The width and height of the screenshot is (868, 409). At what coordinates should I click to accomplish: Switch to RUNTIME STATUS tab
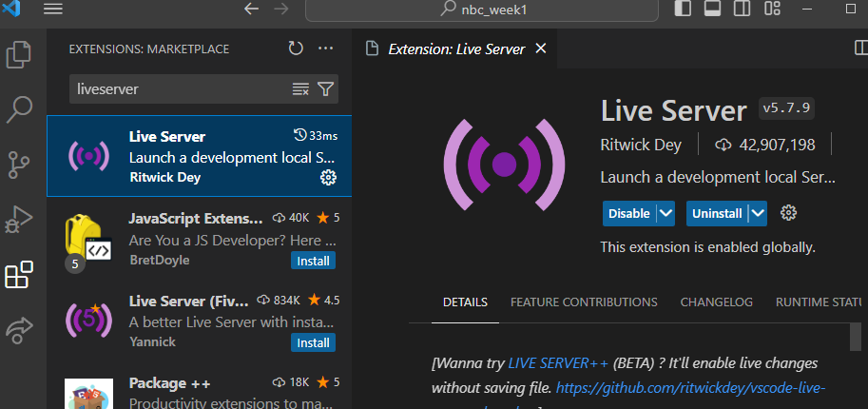tap(820, 302)
